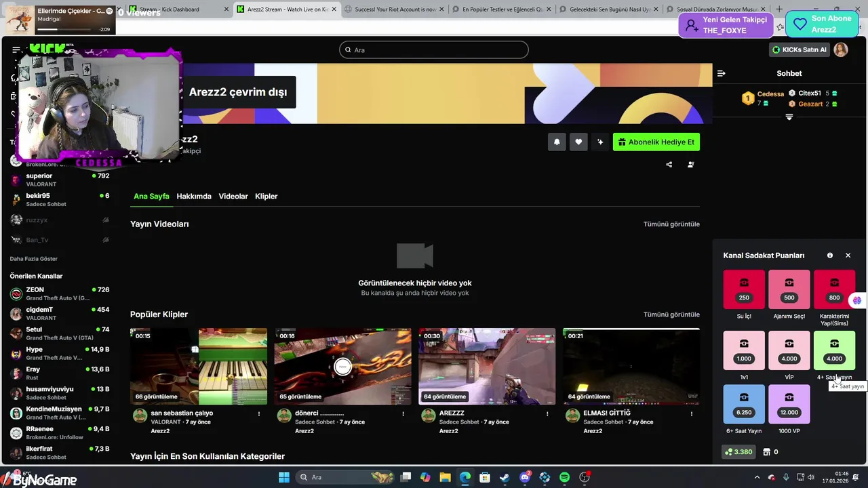The height and width of the screenshot is (488, 868).
Task: Click Abonelik Hediye Et button
Action: click(x=656, y=142)
